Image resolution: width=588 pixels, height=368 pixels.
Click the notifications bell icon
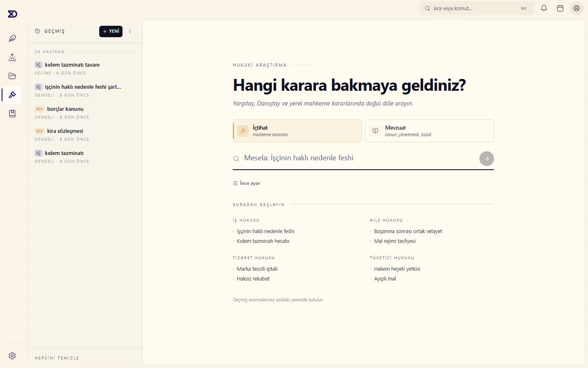coord(544,8)
